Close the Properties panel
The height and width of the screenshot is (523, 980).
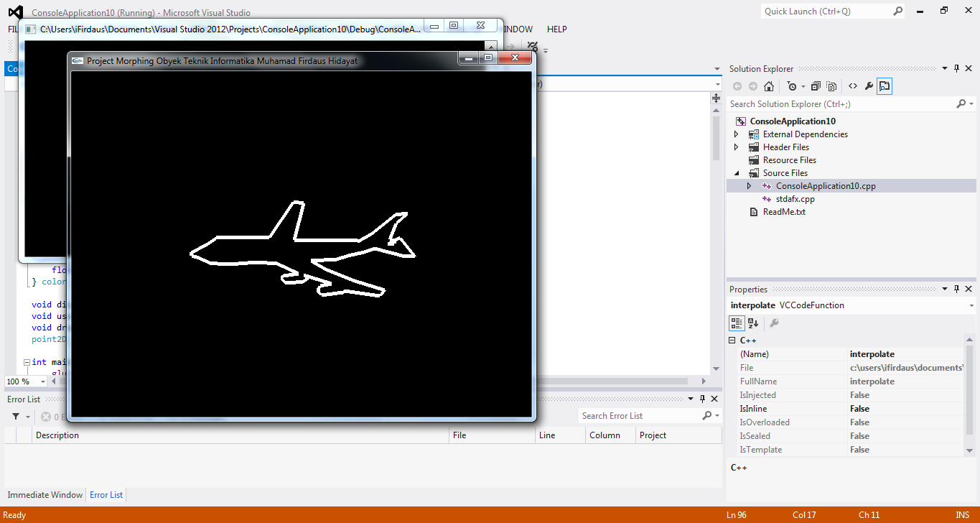[x=968, y=290]
